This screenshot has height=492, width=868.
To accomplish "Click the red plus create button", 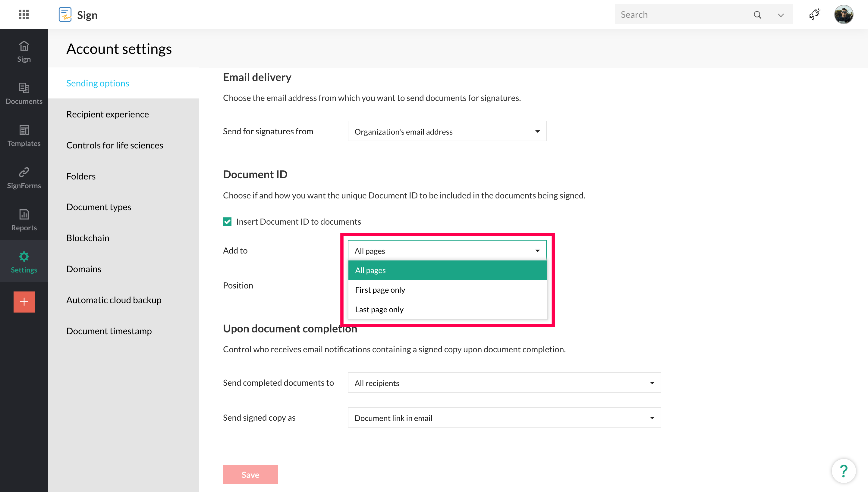I will 24,302.
